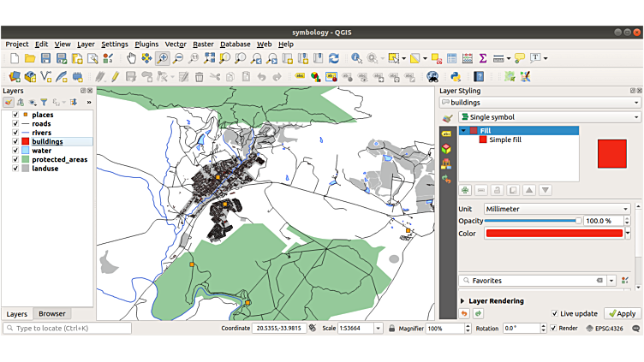The image size is (644, 362).
Task: Open the Python console icon
Action: 456,76
